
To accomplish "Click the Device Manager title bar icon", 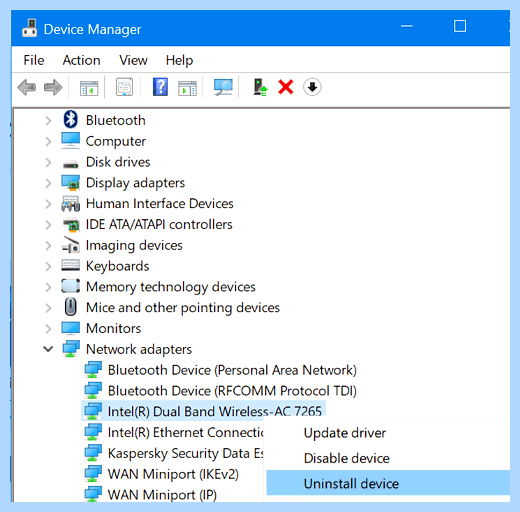I will click(29, 28).
